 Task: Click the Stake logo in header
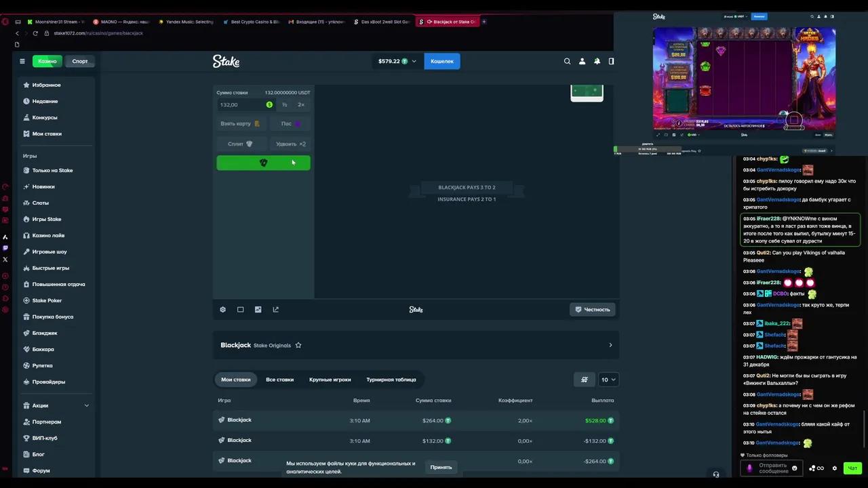pyautogui.click(x=226, y=61)
